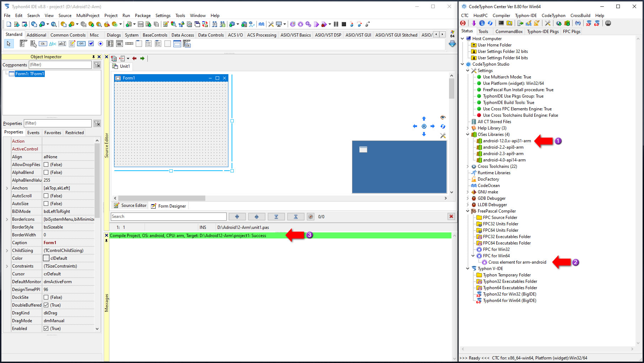Image resolution: width=644 pixels, height=363 pixels.
Task: Switch to the Common Controls palette tab
Action: tap(68, 35)
